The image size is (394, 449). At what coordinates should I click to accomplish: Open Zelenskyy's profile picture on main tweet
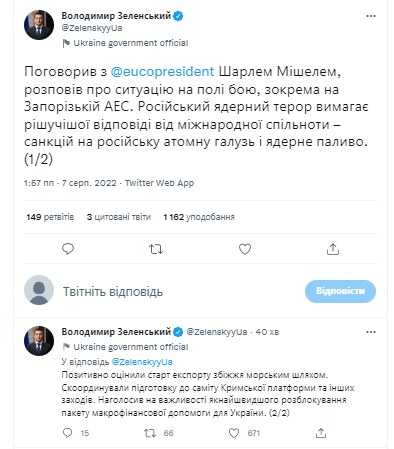[39, 25]
